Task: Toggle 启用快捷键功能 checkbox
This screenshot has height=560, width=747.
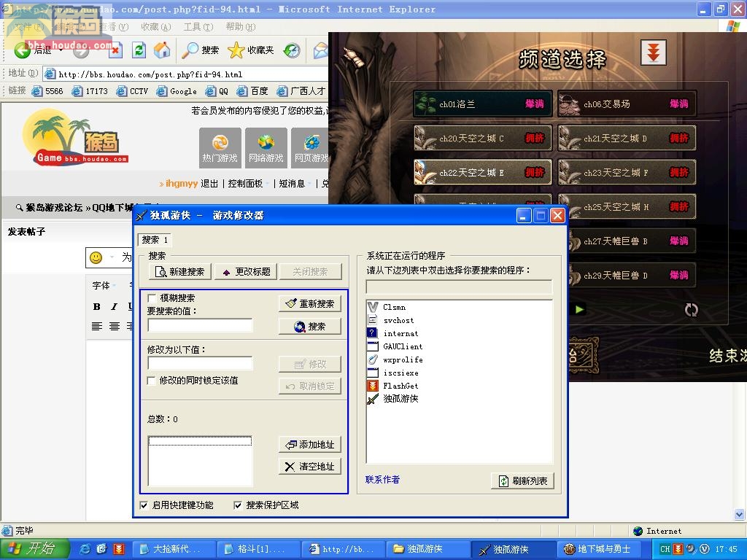Action: tap(144, 505)
